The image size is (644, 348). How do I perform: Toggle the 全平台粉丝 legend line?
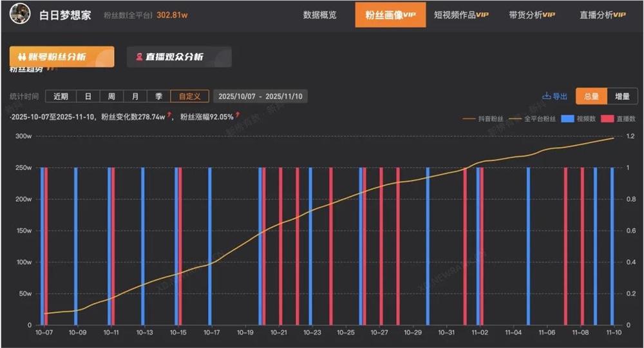coord(533,119)
